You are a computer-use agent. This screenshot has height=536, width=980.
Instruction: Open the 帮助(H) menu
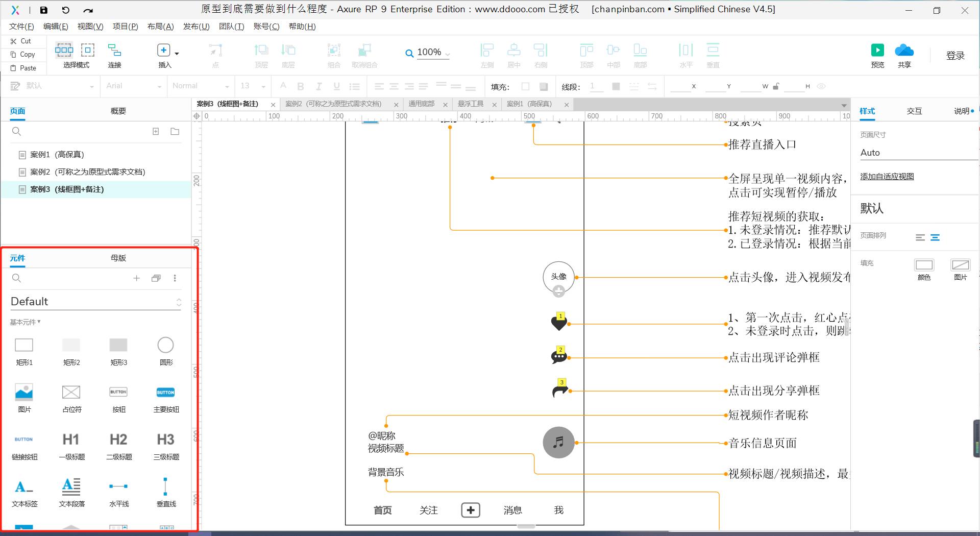[x=302, y=27]
